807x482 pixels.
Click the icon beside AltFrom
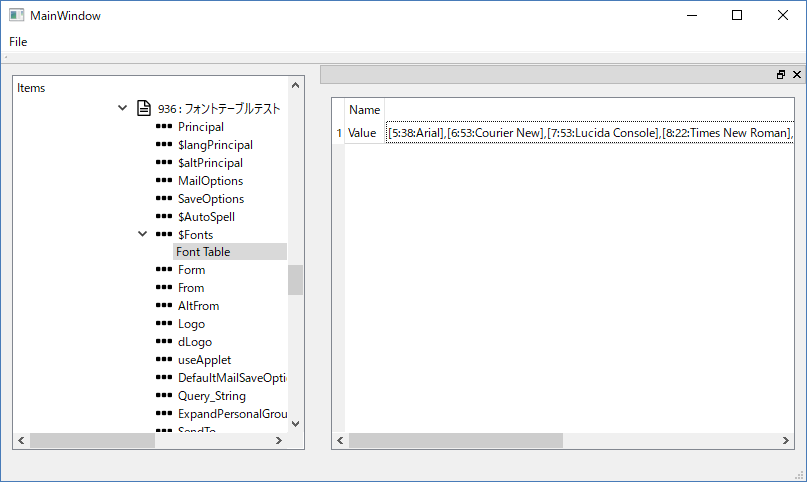pyautogui.click(x=164, y=306)
